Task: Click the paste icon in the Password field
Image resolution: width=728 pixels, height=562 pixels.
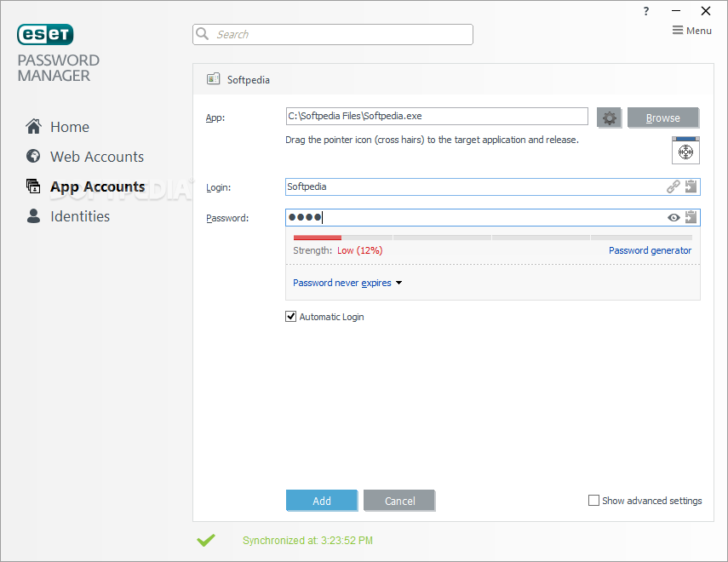Action: (x=691, y=217)
